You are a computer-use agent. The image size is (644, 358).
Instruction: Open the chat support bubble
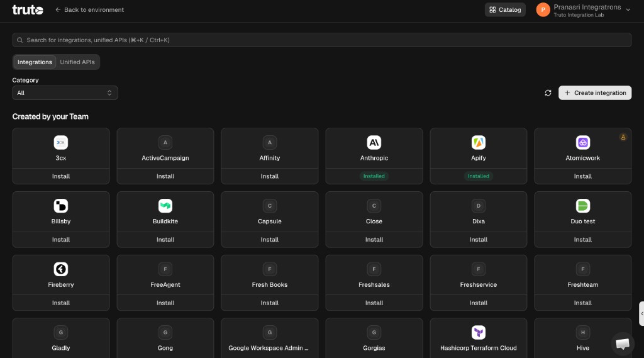(x=622, y=344)
